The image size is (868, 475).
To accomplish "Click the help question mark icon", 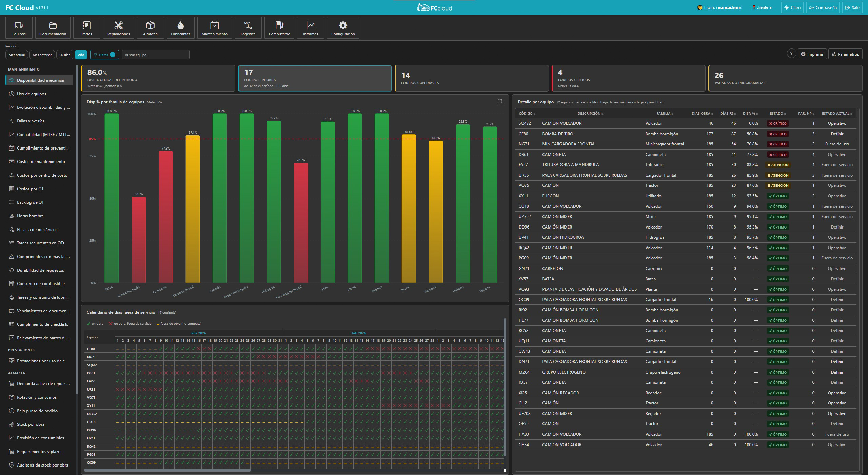I will (x=791, y=54).
